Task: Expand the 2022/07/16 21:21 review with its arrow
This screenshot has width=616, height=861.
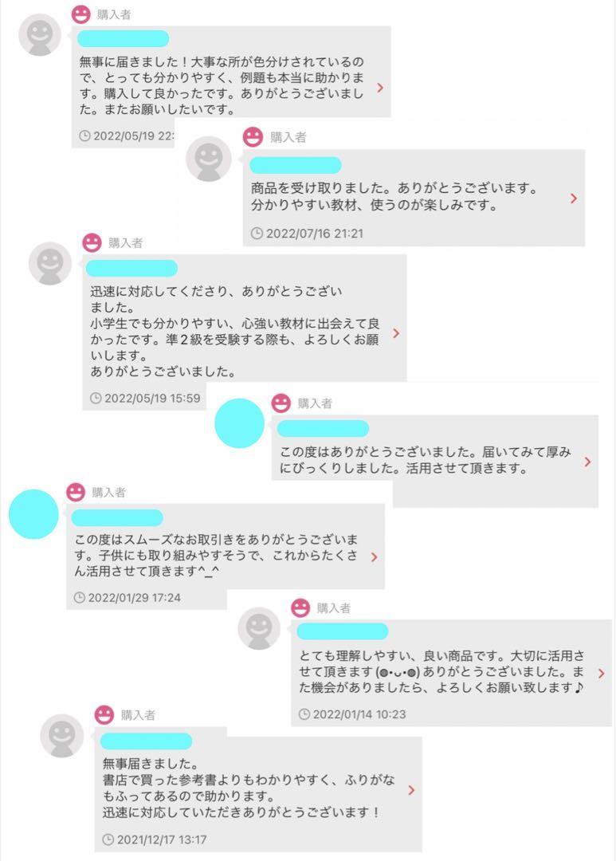Action: point(574,199)
